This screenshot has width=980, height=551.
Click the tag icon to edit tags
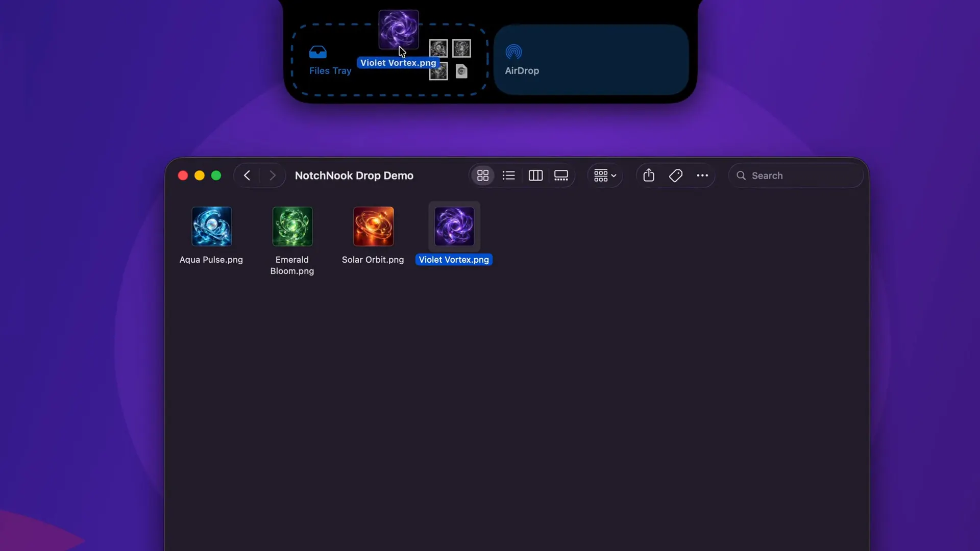(x=675, y=176)
